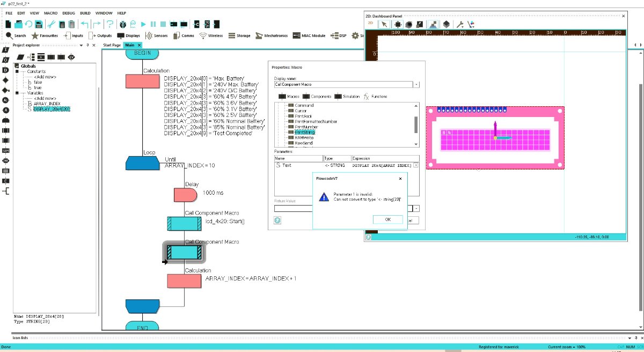Open the EDIT menu
The width and height of the screenshot is (644, 352).
(21, 13)
